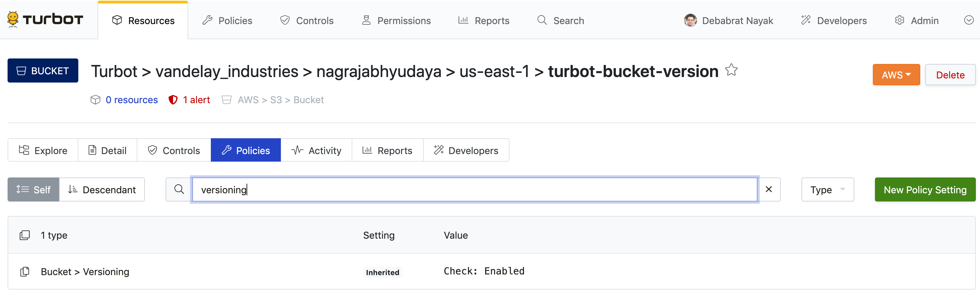
Task: Favorite the bucket with the star icon
Action: click(x=731, y=70)
